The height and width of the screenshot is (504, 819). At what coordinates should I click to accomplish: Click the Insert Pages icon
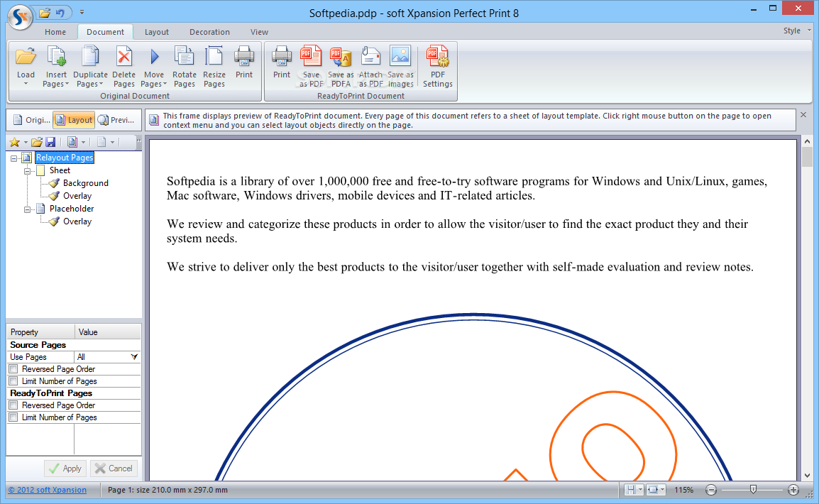point(56,56)
